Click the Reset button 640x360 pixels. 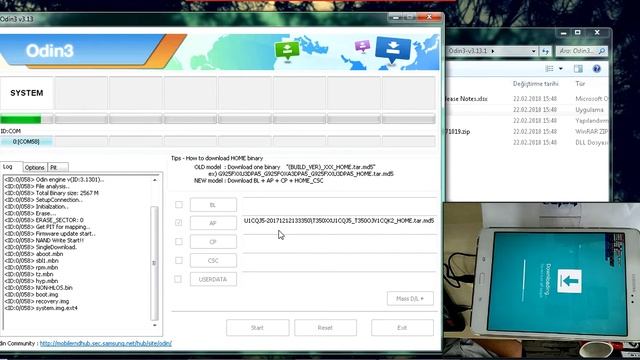(x=325, y=328)
